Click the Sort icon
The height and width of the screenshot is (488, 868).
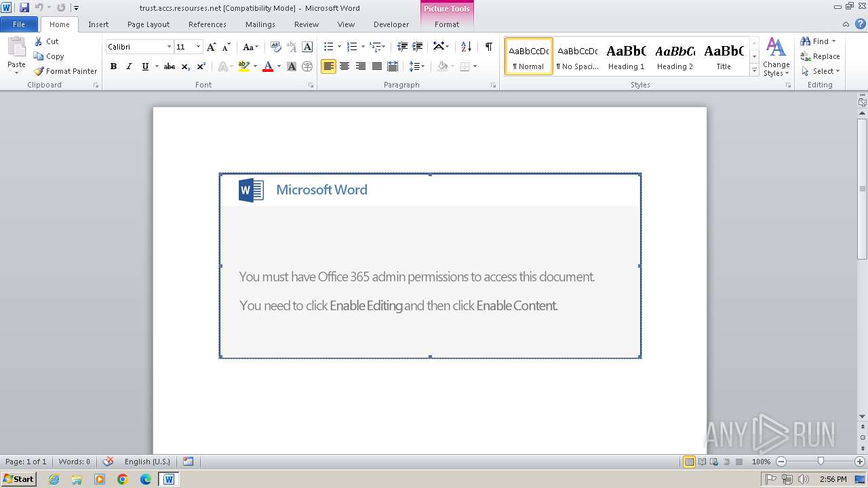coord(466,47)
